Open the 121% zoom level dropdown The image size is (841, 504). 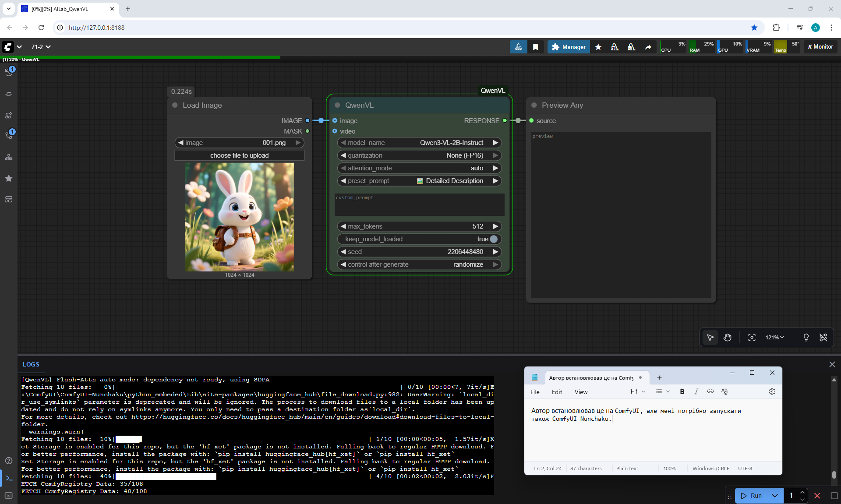pos(774,337)
